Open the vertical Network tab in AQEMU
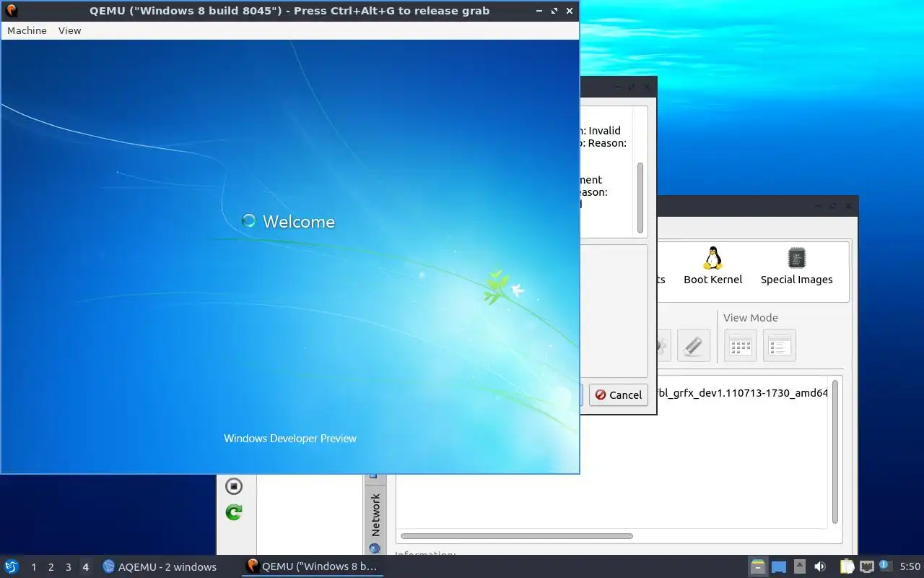Screen dimensions: 924x578 [x=375, y=515]
